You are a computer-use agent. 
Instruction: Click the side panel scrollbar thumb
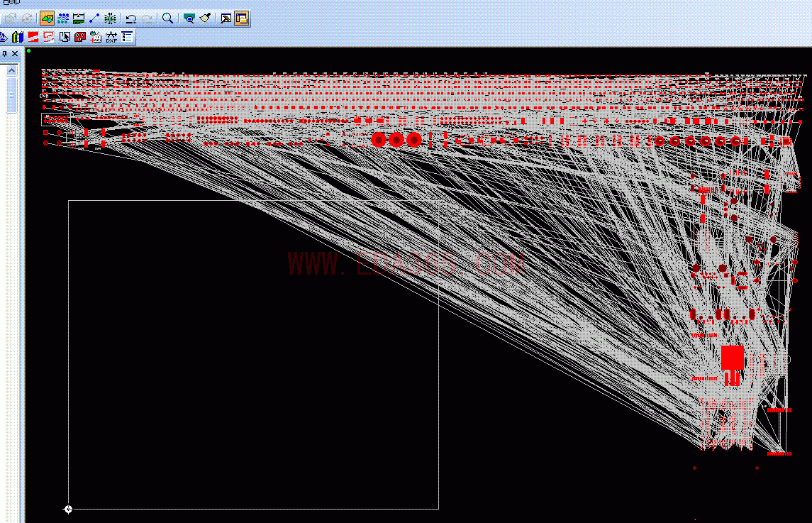coord(12,94)
